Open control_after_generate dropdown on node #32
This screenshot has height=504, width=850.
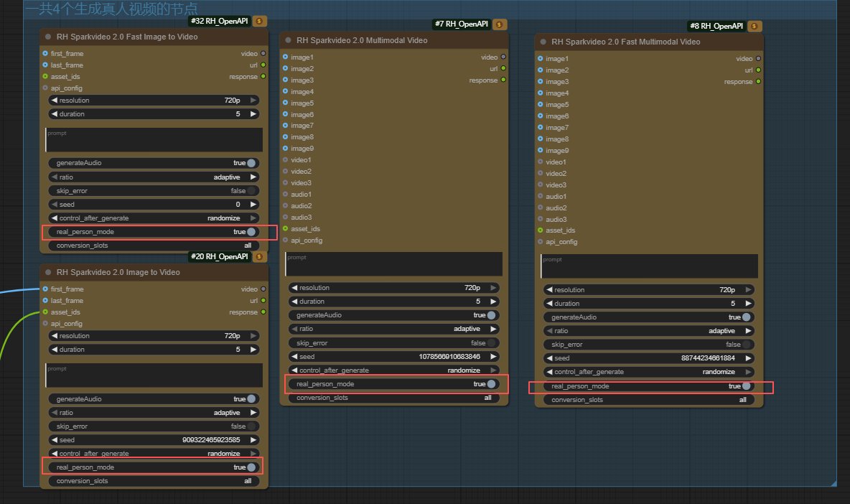154,218
